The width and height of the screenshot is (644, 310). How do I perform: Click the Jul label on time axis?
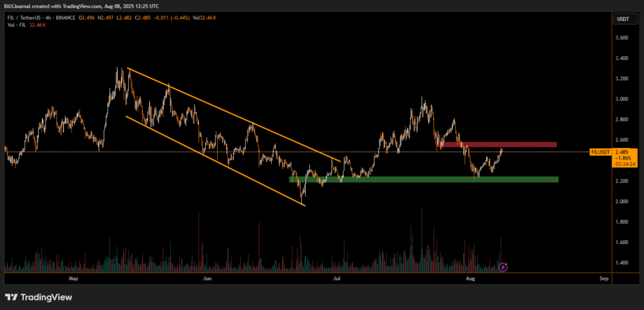pyautogui.click(x=337, y=277)
